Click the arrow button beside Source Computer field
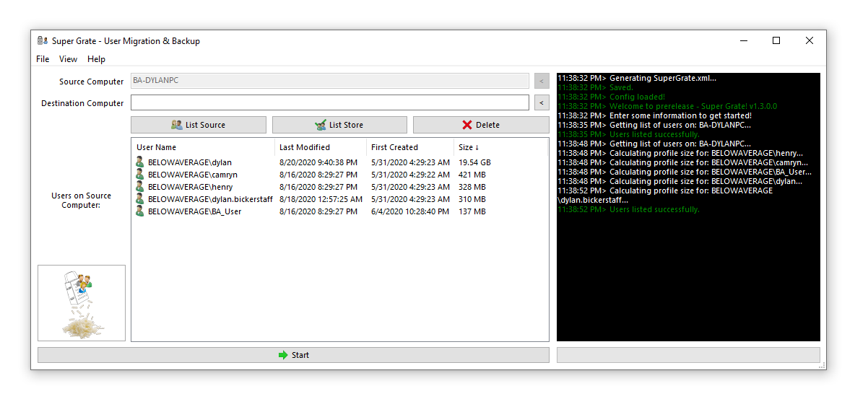 click(542, 81)
